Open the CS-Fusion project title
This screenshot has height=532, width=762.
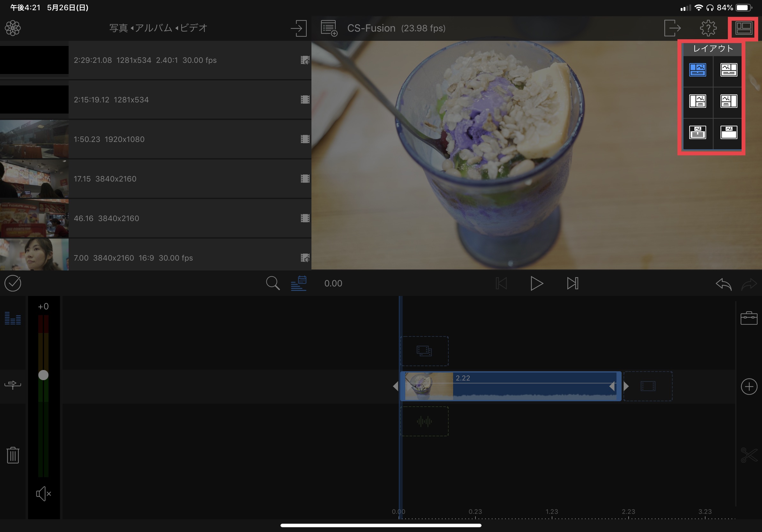[371, 28]
